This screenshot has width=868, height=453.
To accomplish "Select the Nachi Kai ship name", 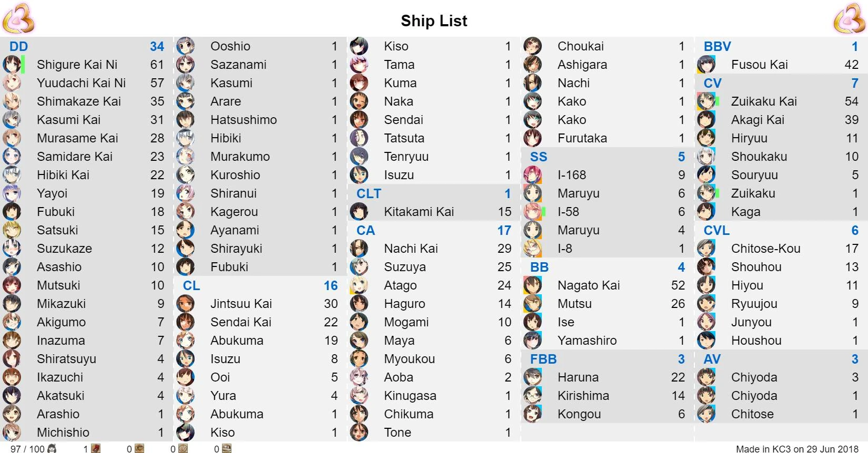I will click(x=411, y=249).
